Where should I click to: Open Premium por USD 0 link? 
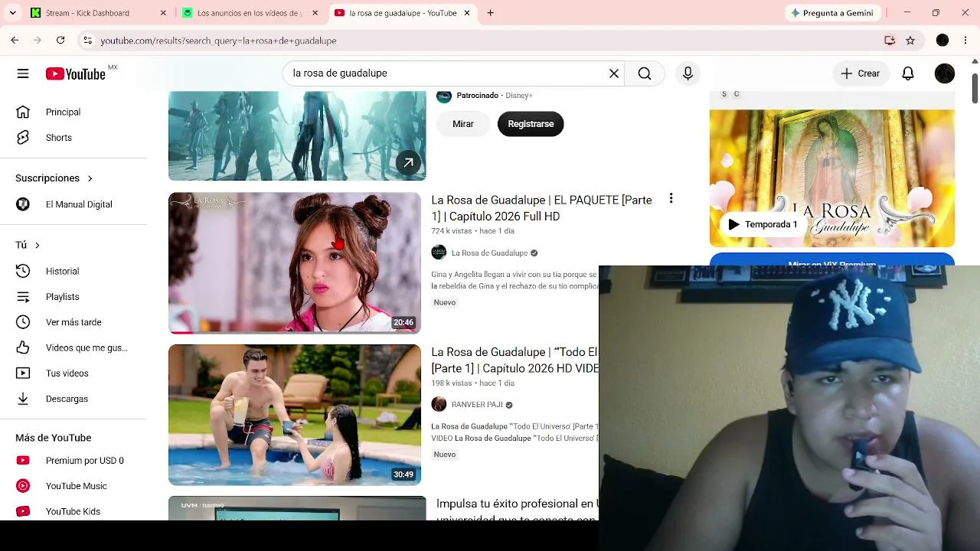pos(85,461)
